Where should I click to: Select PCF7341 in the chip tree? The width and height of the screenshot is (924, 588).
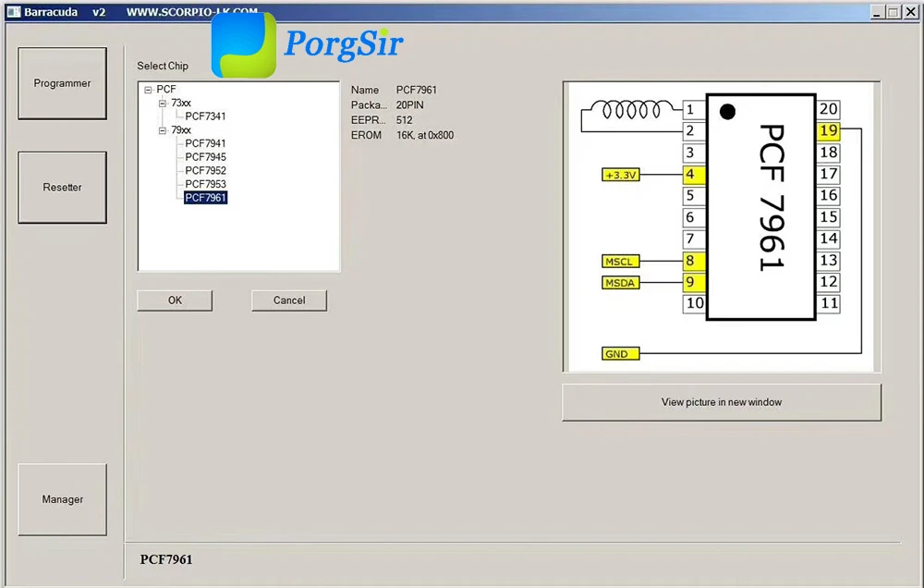(x=205, y=116)
